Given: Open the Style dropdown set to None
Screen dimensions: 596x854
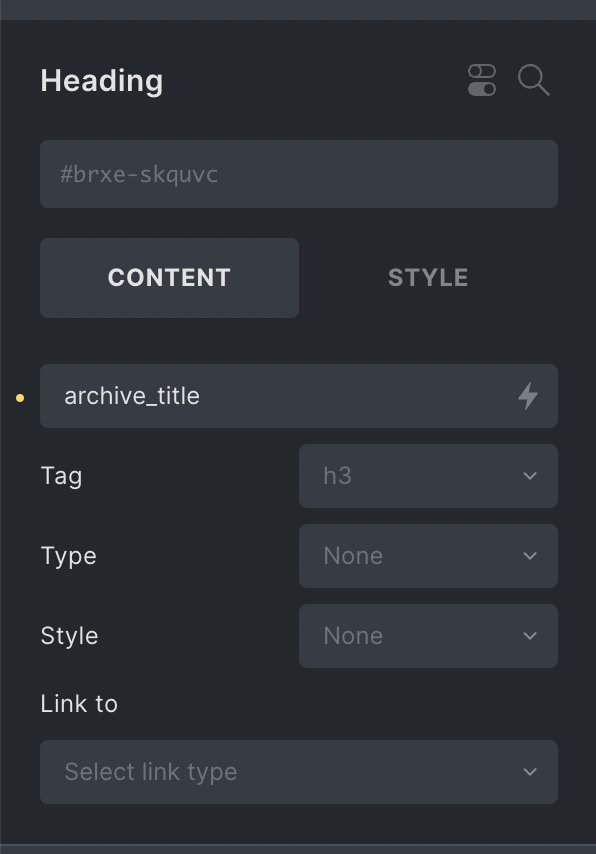Looking at the screenshot, I should click(x=428, y=636).
